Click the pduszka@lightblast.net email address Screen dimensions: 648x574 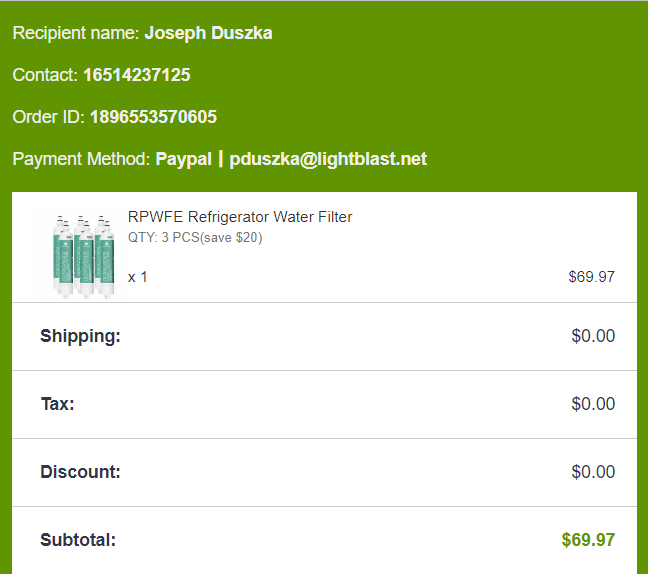pos(328,159)
